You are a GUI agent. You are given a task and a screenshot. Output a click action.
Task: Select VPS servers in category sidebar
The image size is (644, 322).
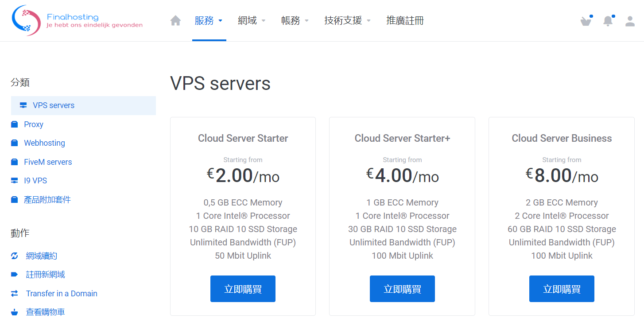tap(54, 105)
